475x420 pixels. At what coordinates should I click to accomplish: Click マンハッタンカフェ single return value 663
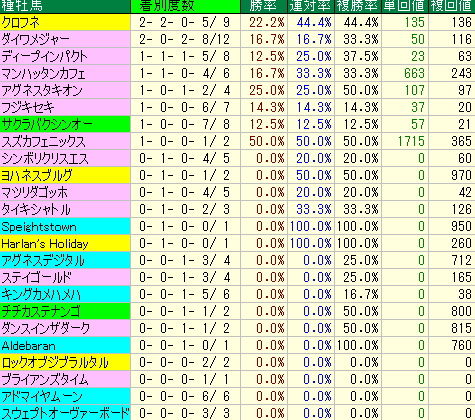click(414, 73)
